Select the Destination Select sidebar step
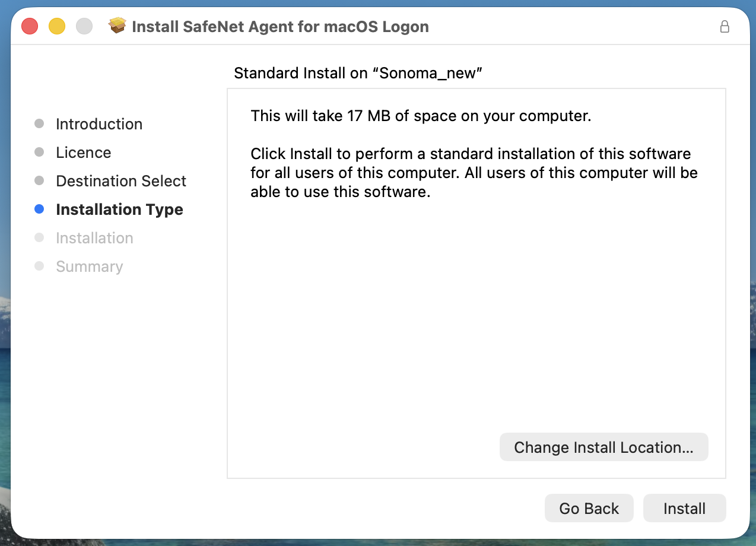The width and height of the screenshot is (756, 546). pos(121,181)
